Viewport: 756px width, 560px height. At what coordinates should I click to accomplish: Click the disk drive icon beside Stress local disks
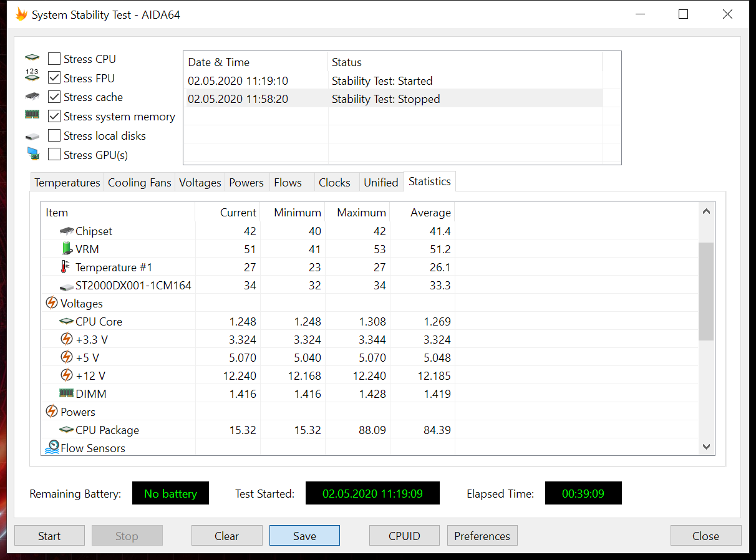32,136
